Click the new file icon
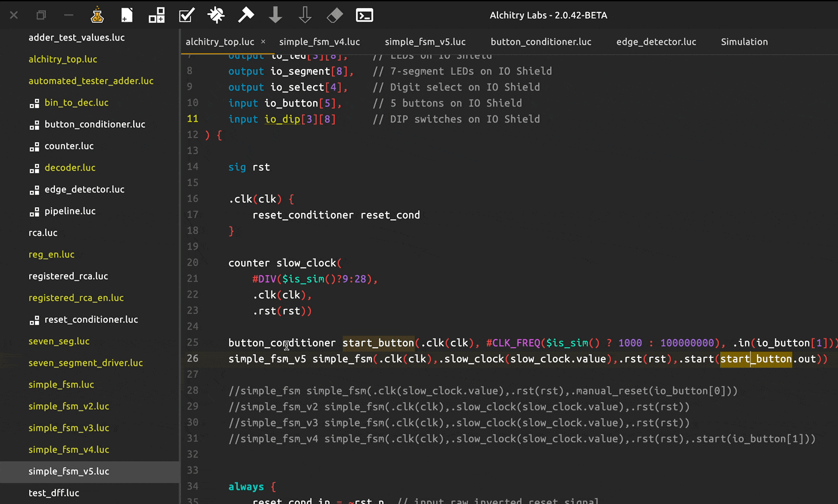 (127, 15)
